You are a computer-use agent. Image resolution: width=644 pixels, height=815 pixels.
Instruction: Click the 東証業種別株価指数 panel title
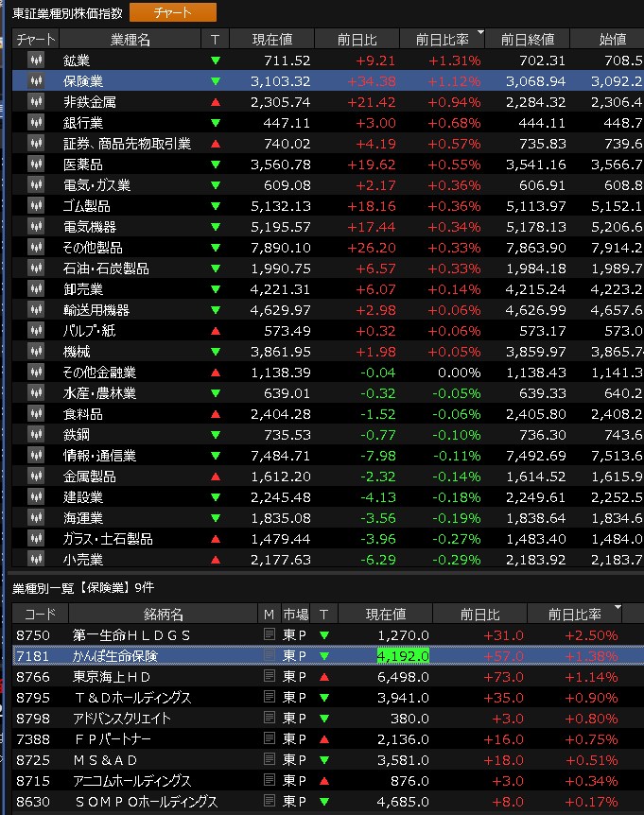[67, 13]
